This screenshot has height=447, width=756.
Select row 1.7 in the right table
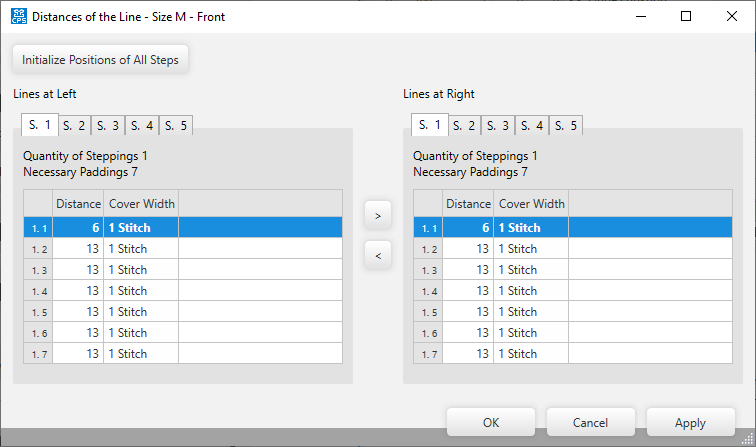(428, 354)
